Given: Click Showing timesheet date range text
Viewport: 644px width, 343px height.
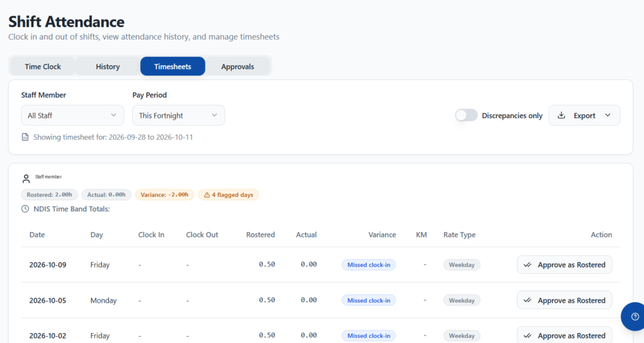Looking at the screenshot, I should (113, 137).
